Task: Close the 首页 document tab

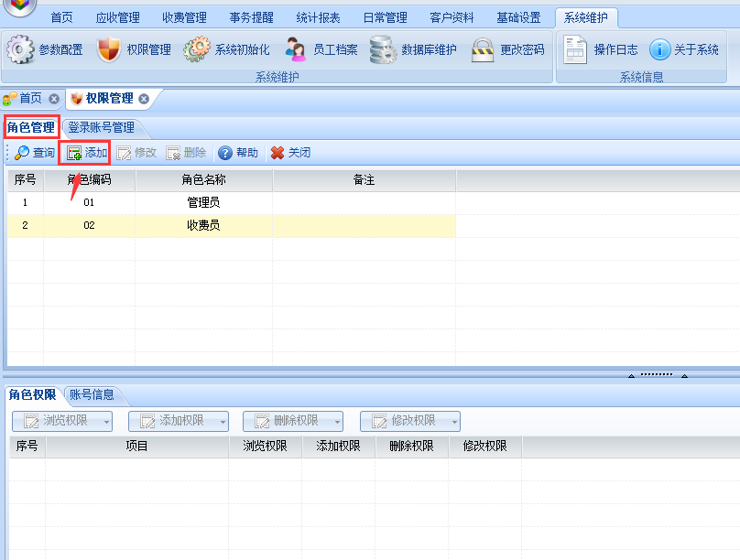Action: click(54, 99)
